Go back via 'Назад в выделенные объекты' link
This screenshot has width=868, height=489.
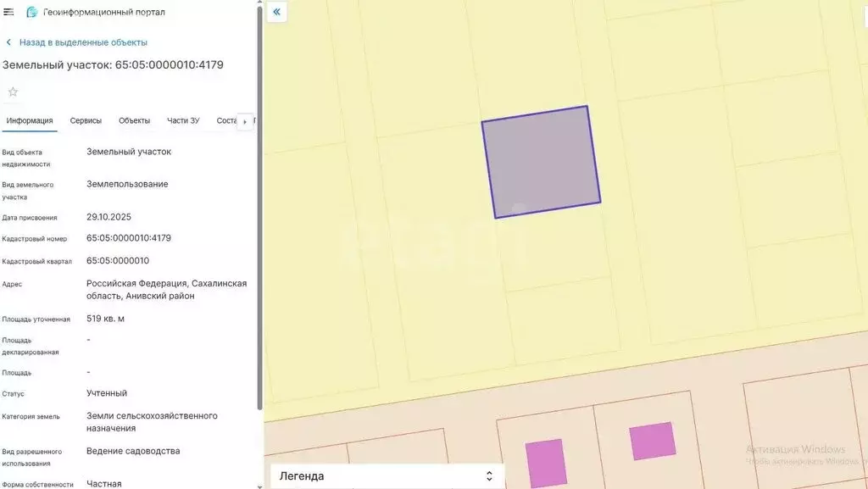tap(83, 42)
